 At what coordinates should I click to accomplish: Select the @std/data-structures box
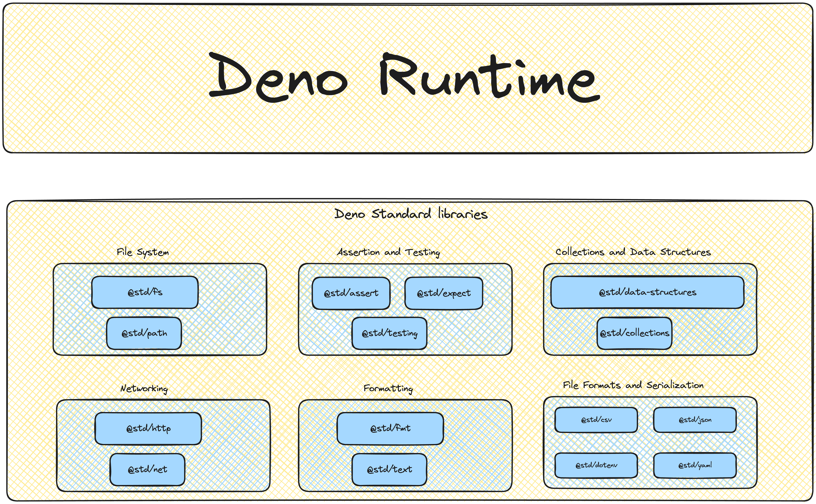(647, 292)
